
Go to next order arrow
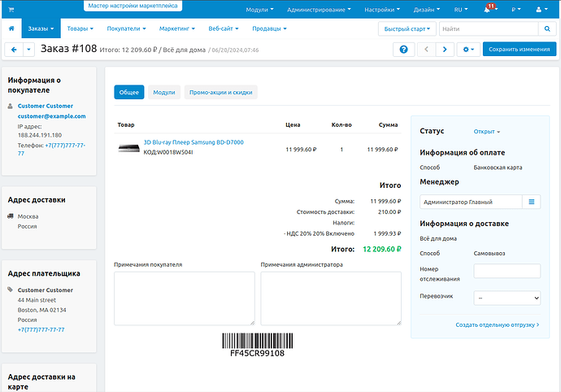coord(444,50)
